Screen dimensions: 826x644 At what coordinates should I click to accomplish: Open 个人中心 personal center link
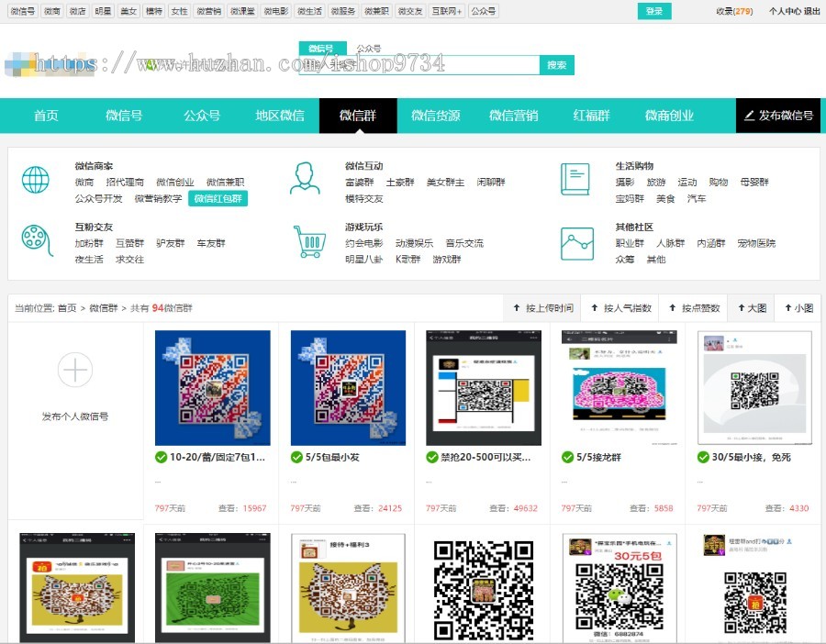(785, 11)
